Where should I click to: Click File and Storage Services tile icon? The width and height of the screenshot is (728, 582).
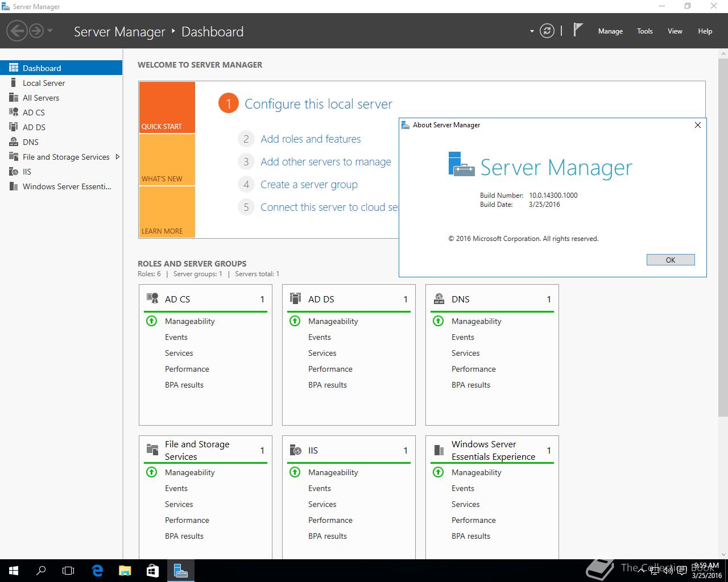(x=152, y=450)
